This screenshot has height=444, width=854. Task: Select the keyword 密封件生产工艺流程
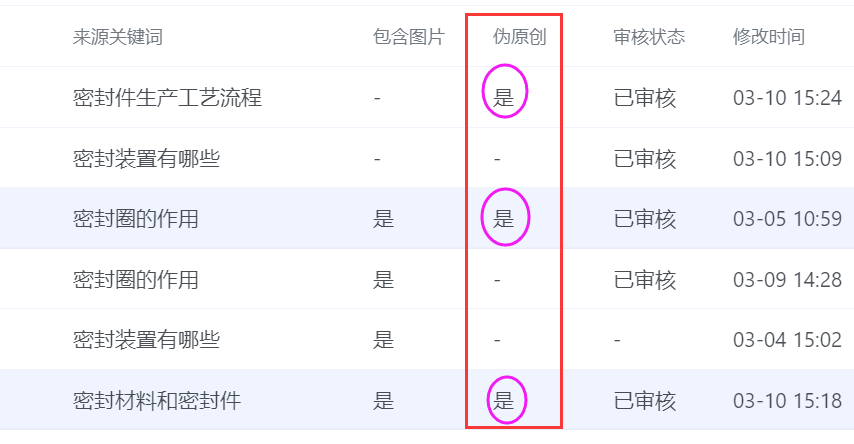168,98
